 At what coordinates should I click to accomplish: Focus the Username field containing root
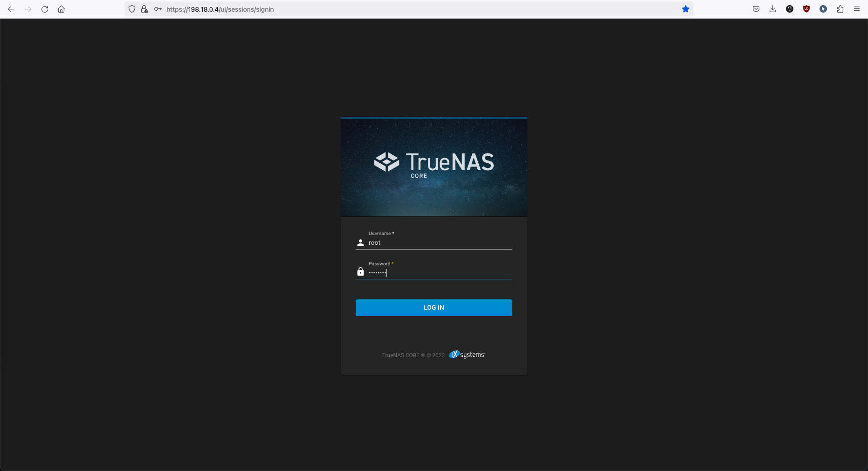tap(438, 242)
